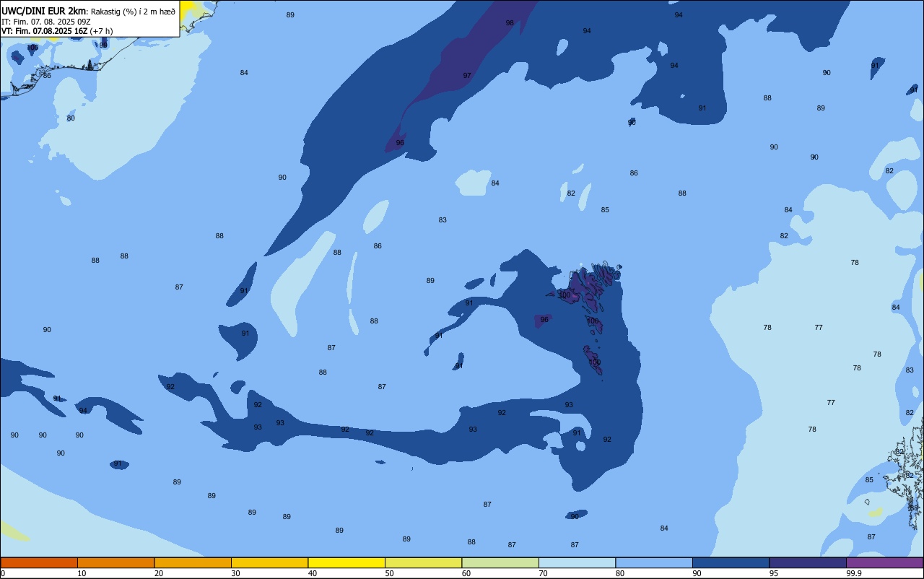924x579 pixels.
Task: Click the subtitle 'Rakastig (%) í 2 m hæð'
Action: pos(133,12)
